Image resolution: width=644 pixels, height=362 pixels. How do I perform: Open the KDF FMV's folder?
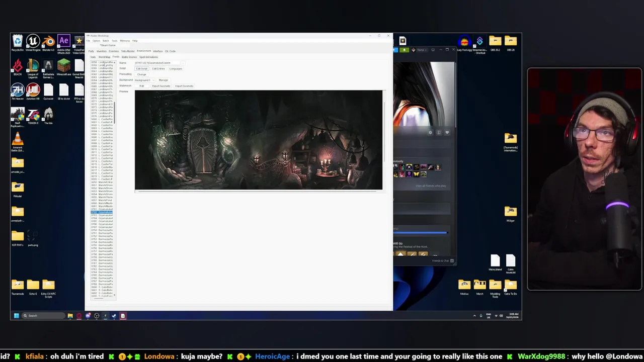click(18, 238)
